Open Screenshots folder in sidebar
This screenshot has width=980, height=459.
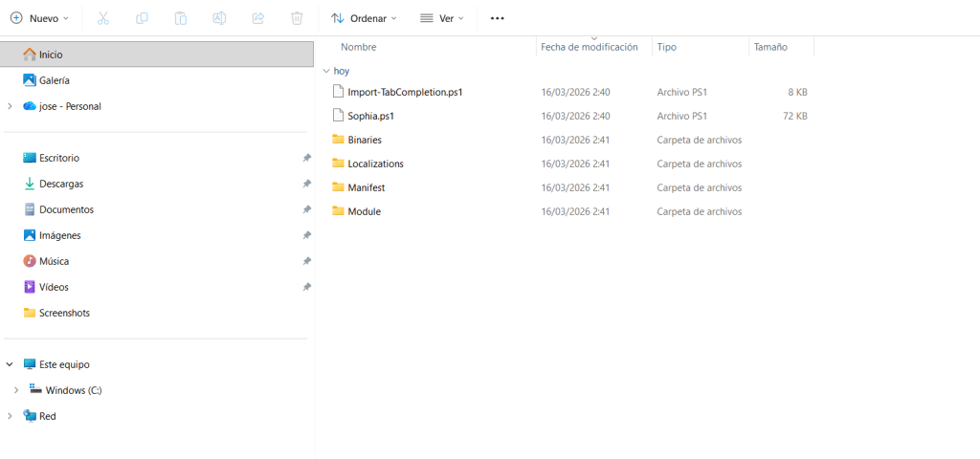pyautogui.click(x=64, y=313)
